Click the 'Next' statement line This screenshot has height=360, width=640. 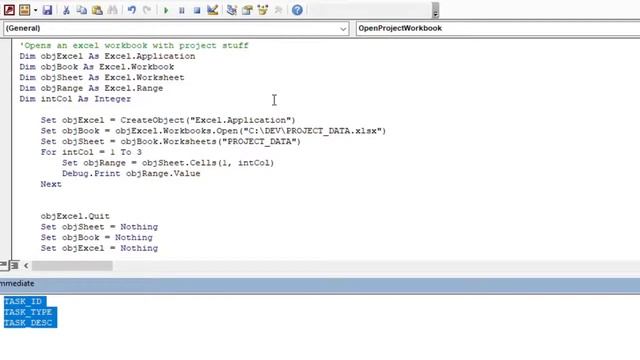[51, 184]
